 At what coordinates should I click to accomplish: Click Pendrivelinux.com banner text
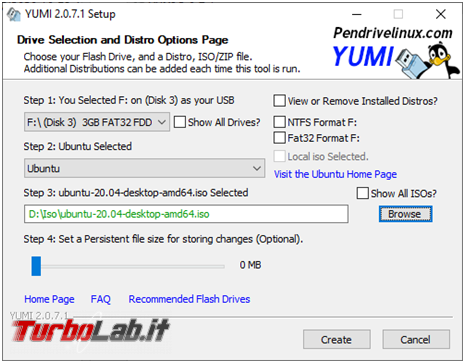pyautogui.click(x=393, y=33)
